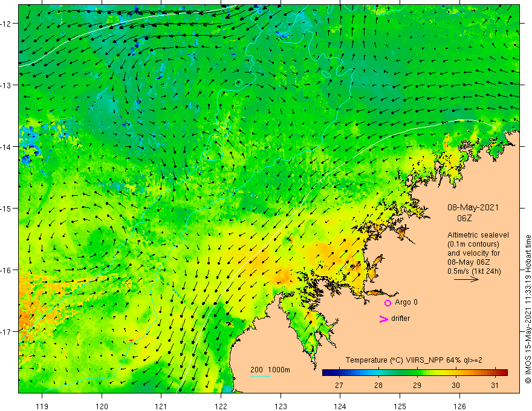
Task: Click the 'drifter' legend label
Action: (x=400, y=319)
